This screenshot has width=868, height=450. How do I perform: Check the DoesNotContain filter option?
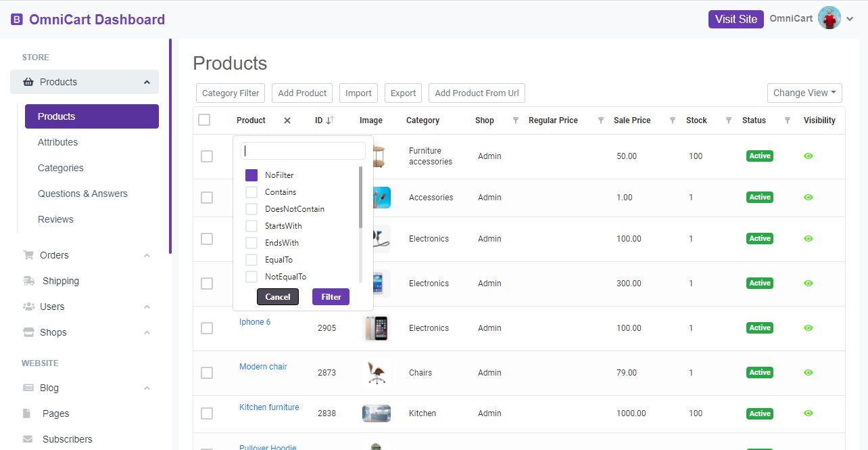(251, 209)
